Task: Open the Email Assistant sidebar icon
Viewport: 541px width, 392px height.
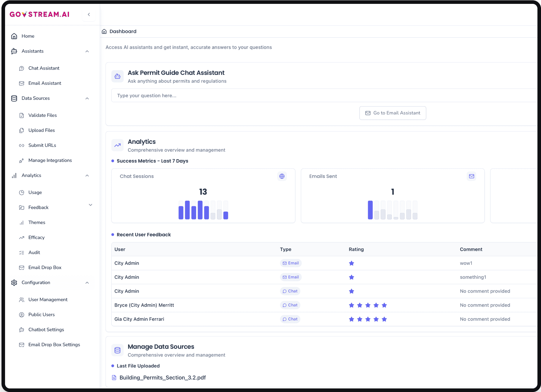Action: point(22,83)
